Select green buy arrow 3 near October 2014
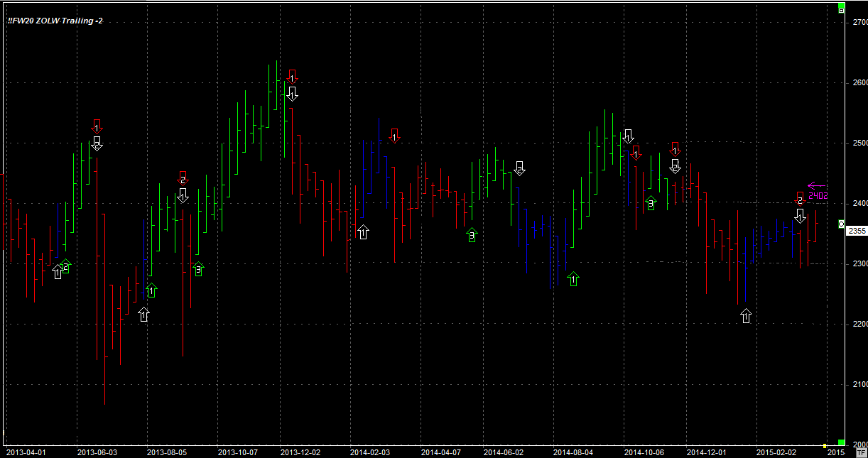Screen dimensions: 868x458 click(x=651, y=203)
